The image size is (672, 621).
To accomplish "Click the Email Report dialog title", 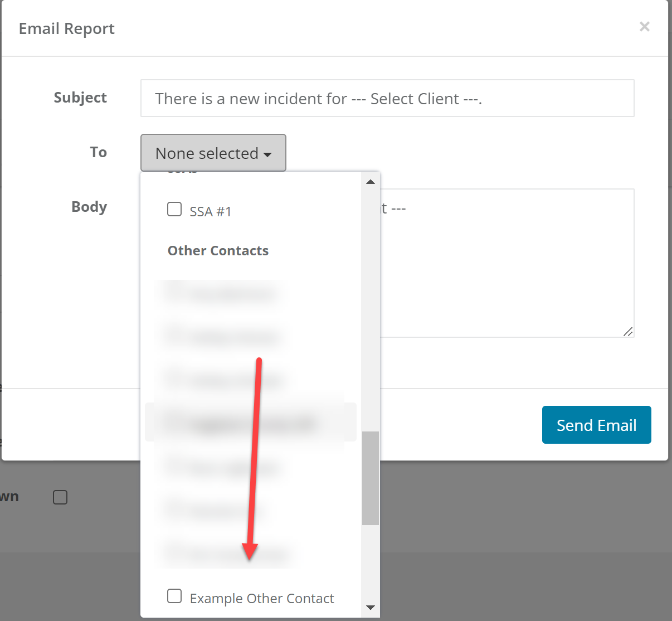I will [66, 28].
